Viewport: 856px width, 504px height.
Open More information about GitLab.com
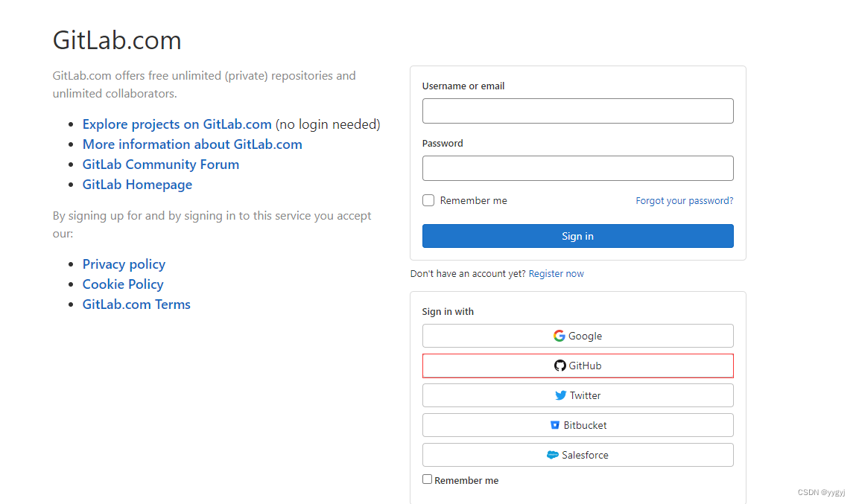point(192,144)
